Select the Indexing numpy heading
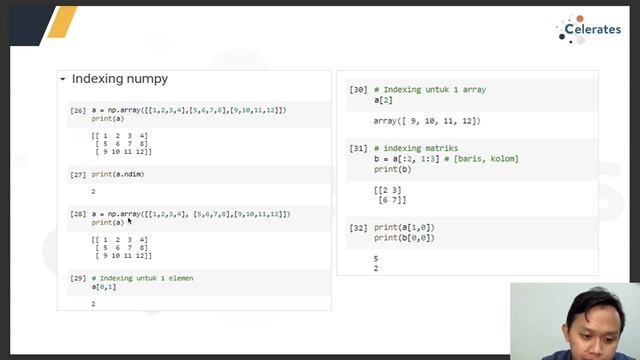Viewport: 640px width, 360px height. click(x=120, y=78)
